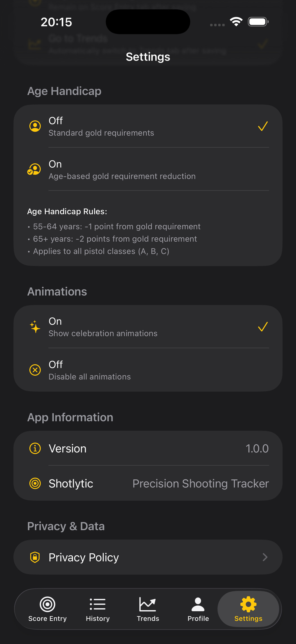This screenshot has width=296, height=644.
Task: Tap the Settings gear icon
Action: [x=248, y=604]
